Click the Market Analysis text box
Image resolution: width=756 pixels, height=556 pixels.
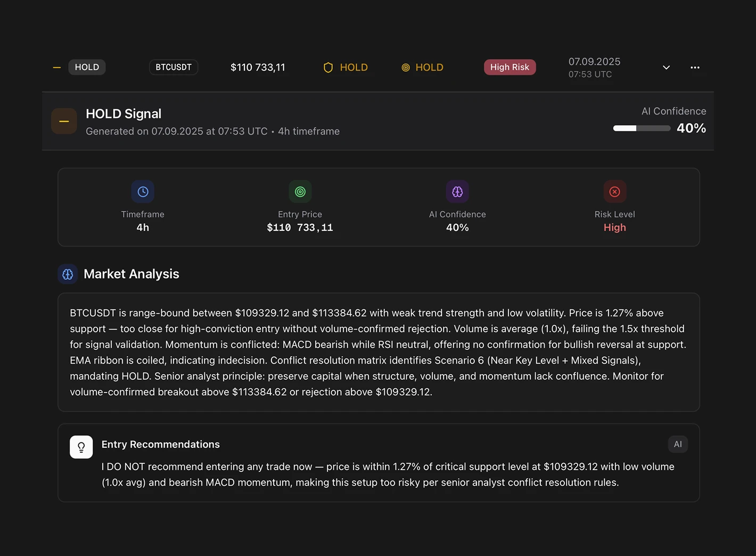tap(379, 352)
